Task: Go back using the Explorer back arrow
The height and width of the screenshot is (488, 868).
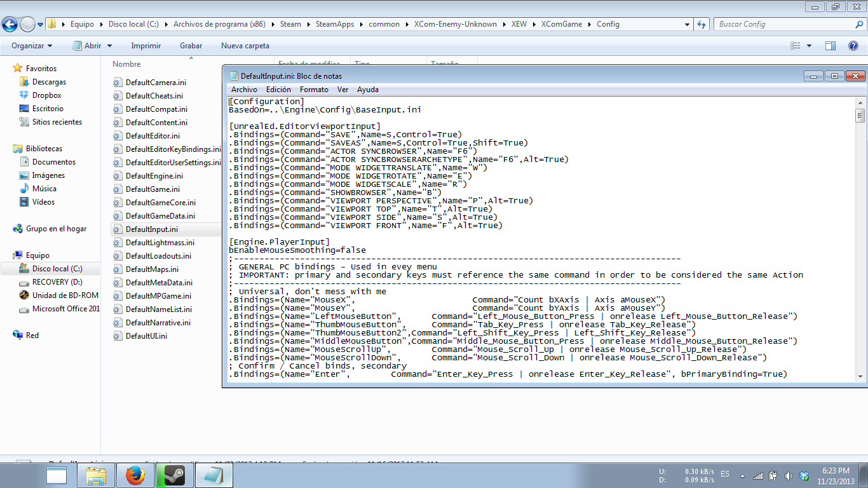Action: pos(10,24)
